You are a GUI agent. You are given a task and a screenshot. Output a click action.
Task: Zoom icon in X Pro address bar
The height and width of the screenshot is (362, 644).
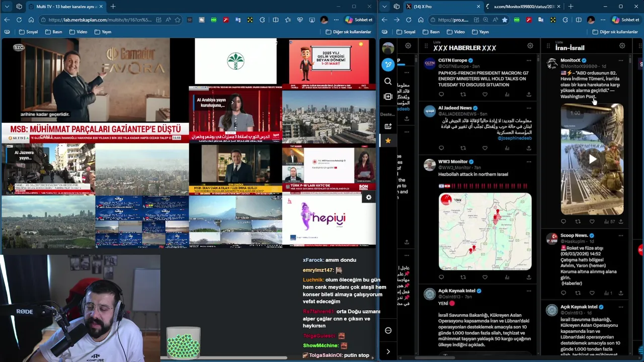tap(486, 20)
